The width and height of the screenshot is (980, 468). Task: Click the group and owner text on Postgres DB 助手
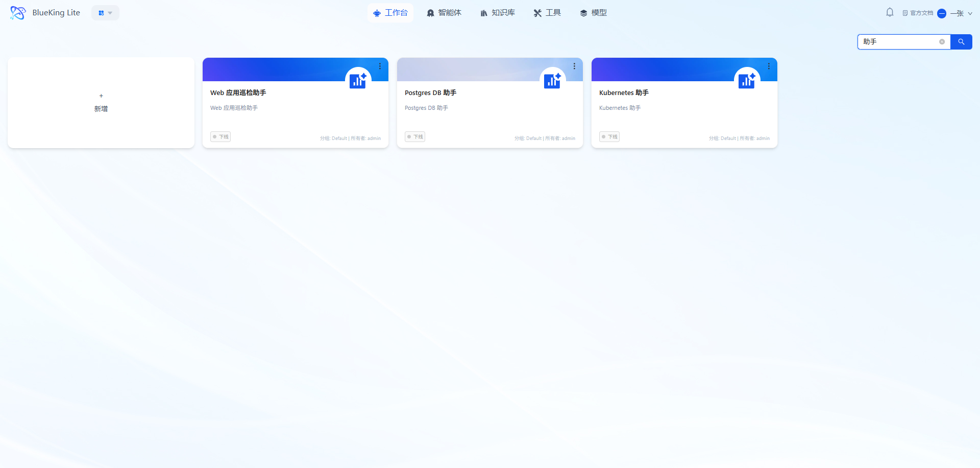click(x=545, y=138)
